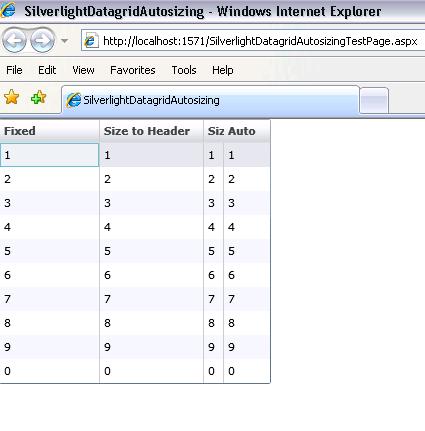The width and height of the screenshot is (425, 431).
Task: Select the SilverlightDatagridAutosizing tab
Action: 211,100
